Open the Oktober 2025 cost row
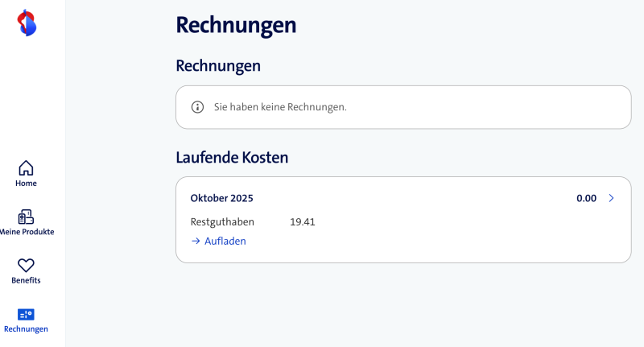Viewport: 644px width, 347px height. coord(222,198)
